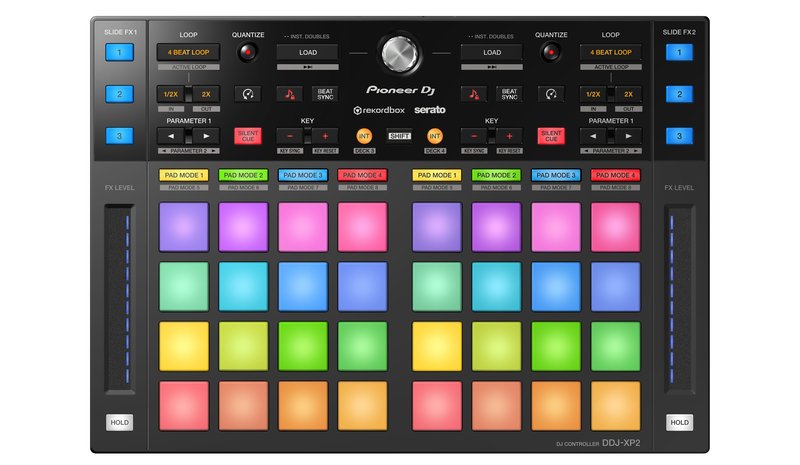800x465 pixels.
Task: Switch left deck to Pad Mode 1
Action: click(184, 175)
